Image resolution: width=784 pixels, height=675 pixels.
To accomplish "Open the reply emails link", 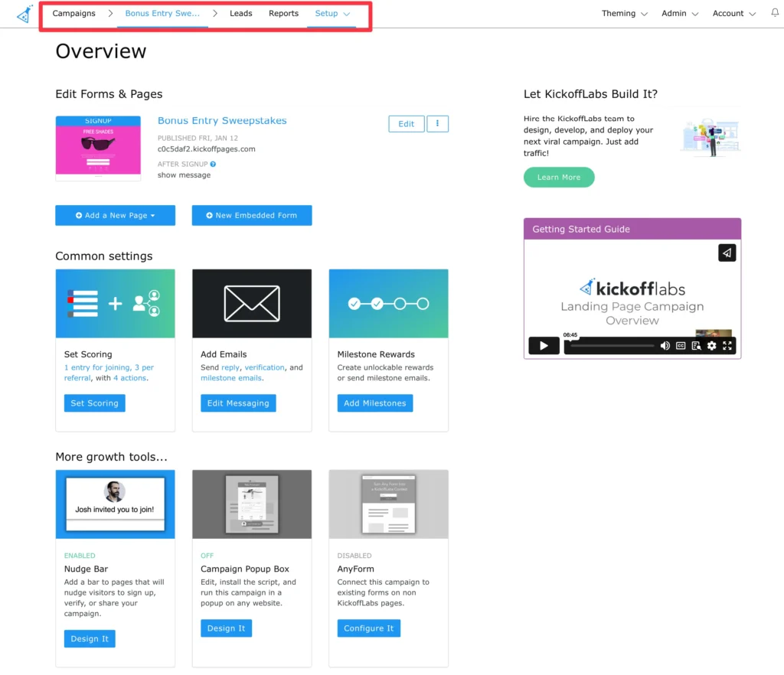I will [x=230, y=367].
